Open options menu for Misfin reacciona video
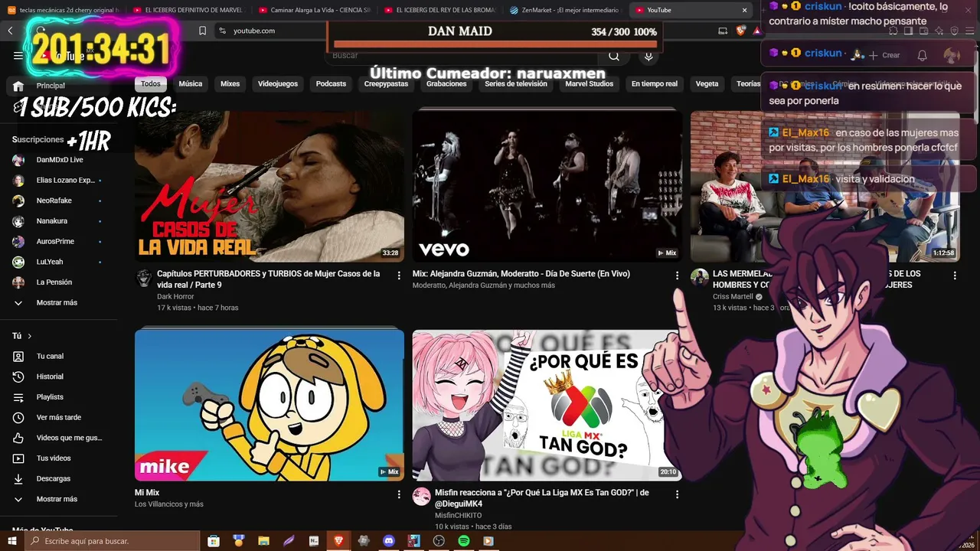Screen dimensions: 980x551 [677, 494]
